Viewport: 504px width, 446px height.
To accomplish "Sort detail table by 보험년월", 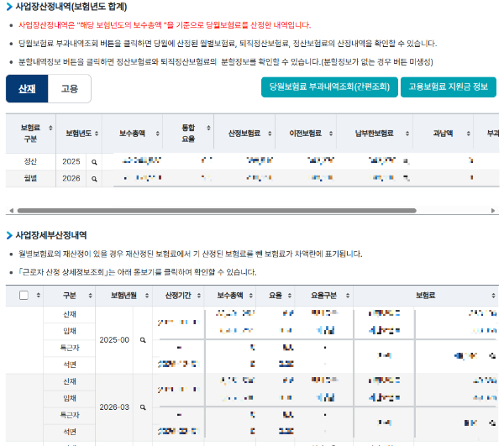I will coord(147,296).
